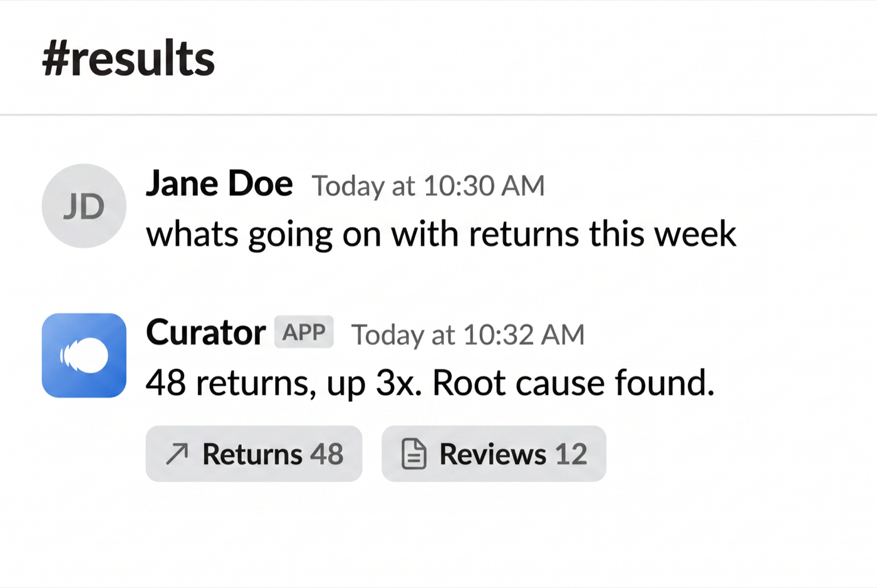Screen dimensions: 877x588
Task: Click the APP badge next to Curator
Action: pos(304,333)
